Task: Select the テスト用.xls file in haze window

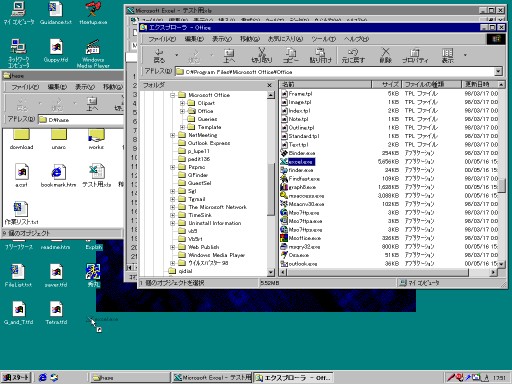Action: (x=97, y=176)
